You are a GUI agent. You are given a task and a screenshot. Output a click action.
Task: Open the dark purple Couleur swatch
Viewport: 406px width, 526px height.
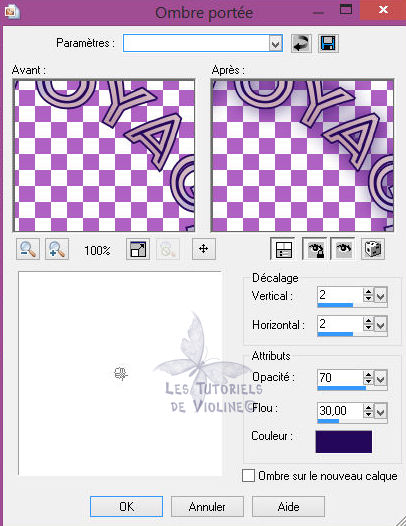coord(344,442)
